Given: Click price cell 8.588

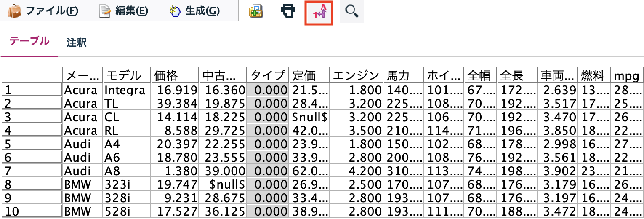Looking at the screenshot, I should pos(175,131).
